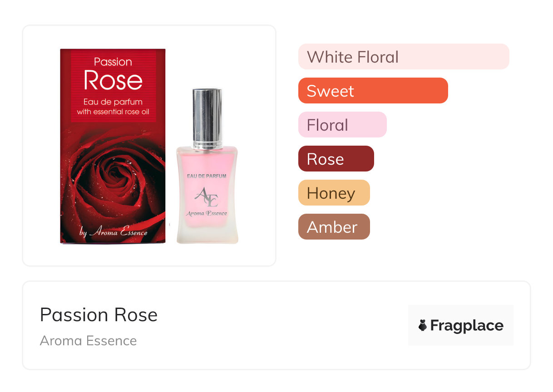Image resolution: width=553 pixels, height=392 pixels.
Task: Open the Passion Rose title link
Action: click(99, 315)
